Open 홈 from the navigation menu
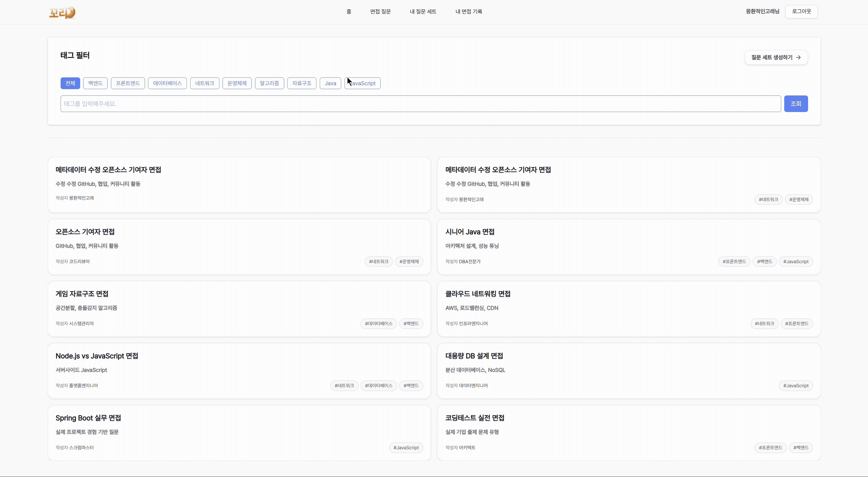This screenshot has width=868, height=477. (x=349, y=12)
